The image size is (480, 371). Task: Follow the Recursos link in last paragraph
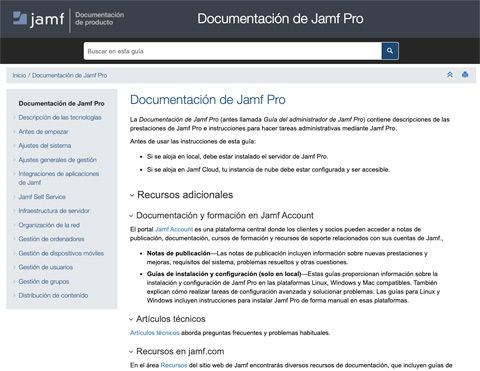coord(174,365)
